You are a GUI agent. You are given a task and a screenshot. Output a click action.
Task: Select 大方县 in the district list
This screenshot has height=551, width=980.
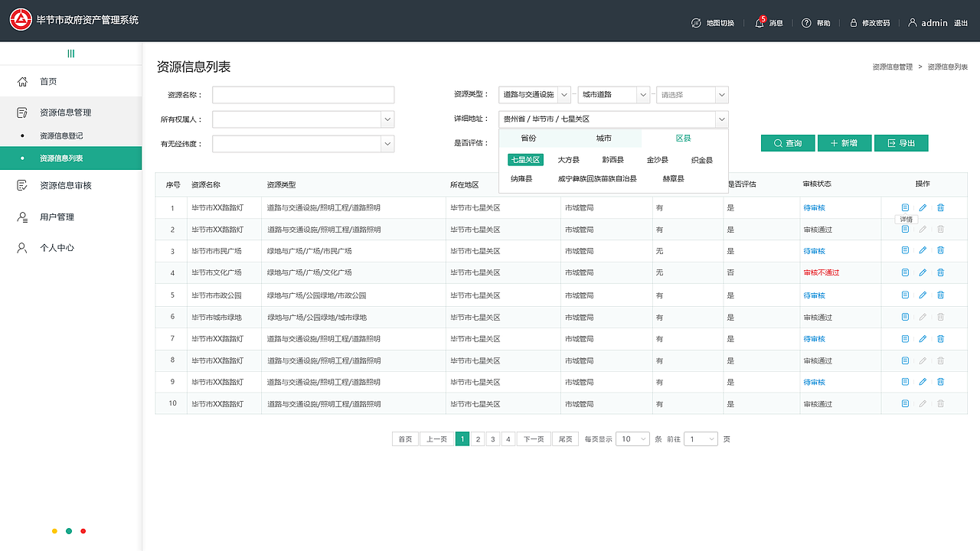click(x=569, y=160)
